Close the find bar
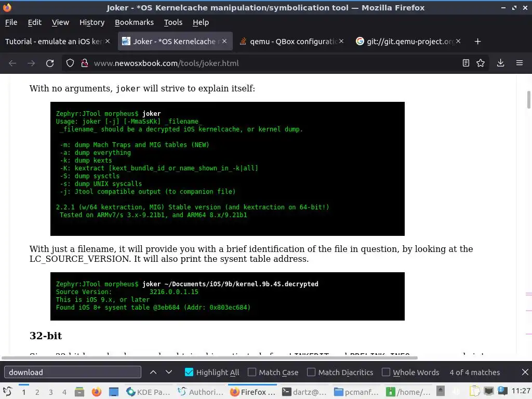Screen dimensions: 532x399 point(525,372)
